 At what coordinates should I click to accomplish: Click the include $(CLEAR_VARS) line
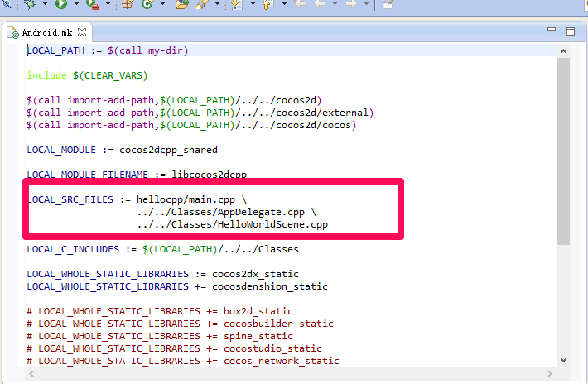(x=87, y=75)
